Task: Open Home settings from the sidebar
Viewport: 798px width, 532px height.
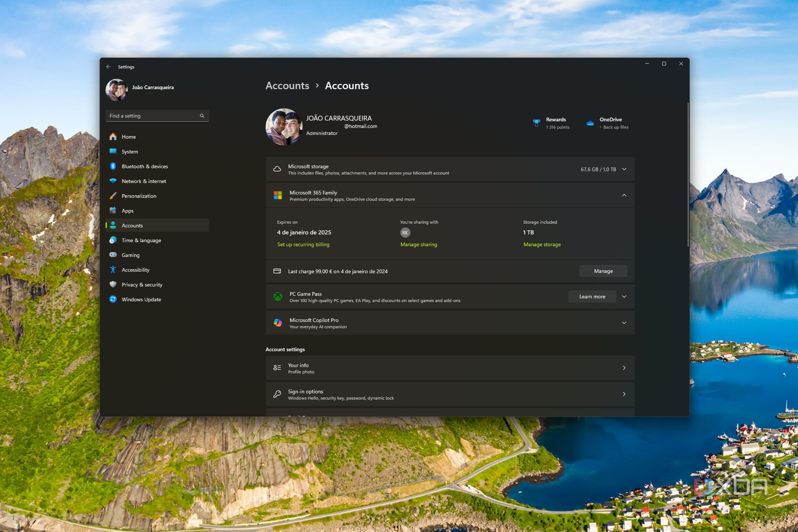Action: point(113,137)
